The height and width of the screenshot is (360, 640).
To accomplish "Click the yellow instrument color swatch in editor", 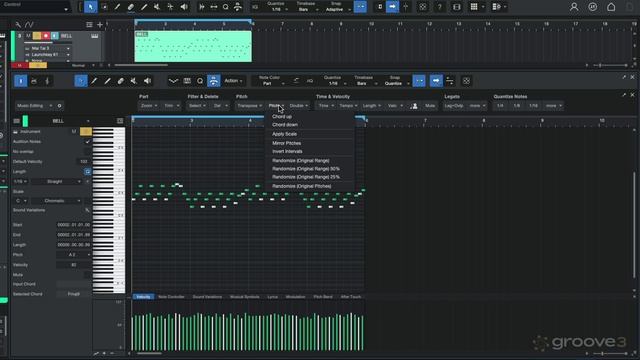I will [x=86, y=131].
